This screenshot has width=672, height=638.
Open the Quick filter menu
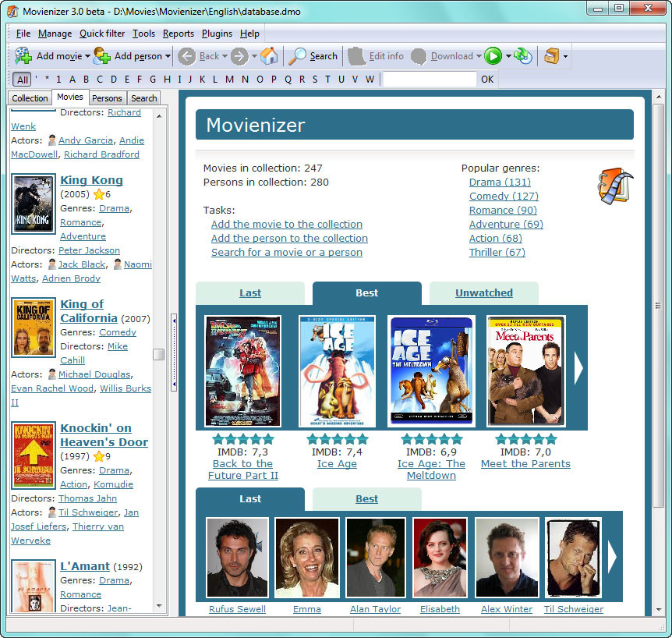click(x=102, y=34)
